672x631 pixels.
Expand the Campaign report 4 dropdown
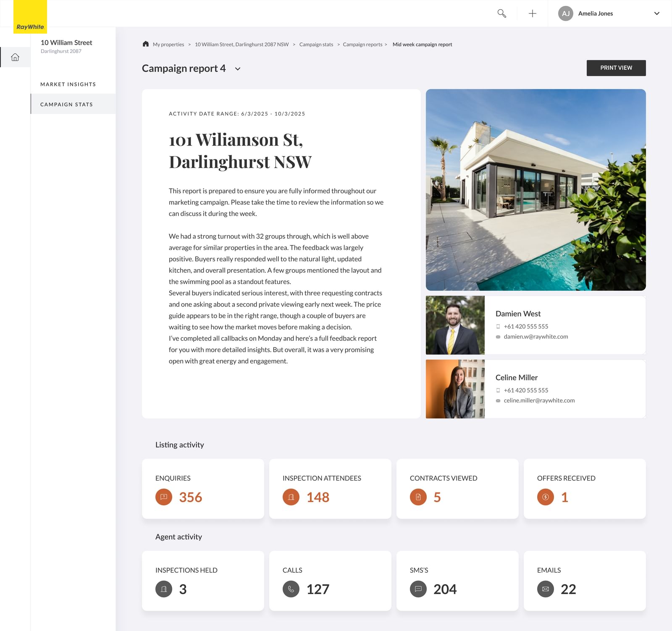point(238,69)
